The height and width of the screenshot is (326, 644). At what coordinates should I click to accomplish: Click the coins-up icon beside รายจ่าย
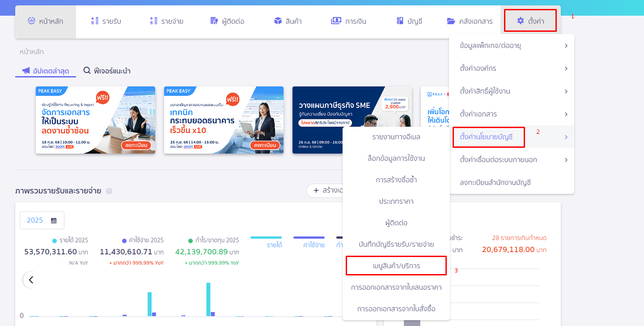tap(154, 21)
